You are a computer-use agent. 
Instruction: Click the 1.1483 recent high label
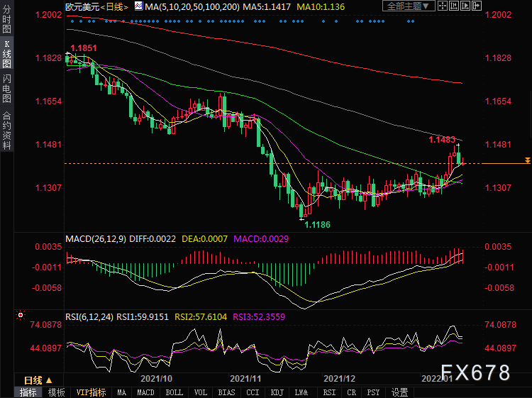442,140
